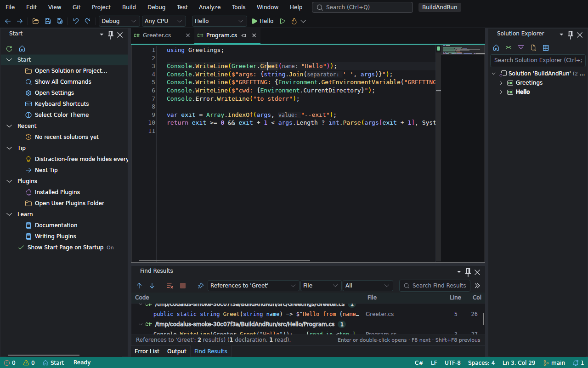Toggle pin on the Program.cs tab

coord(244,35)
